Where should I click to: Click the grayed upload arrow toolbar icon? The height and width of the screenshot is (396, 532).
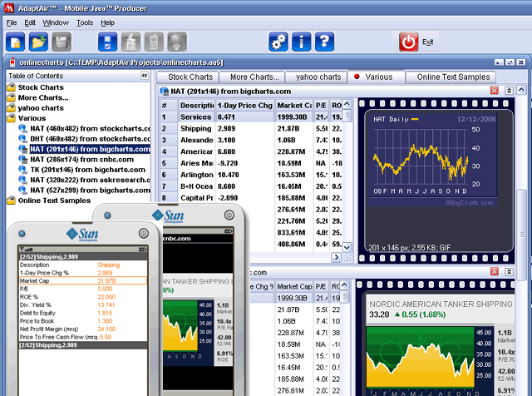[177, 42]
